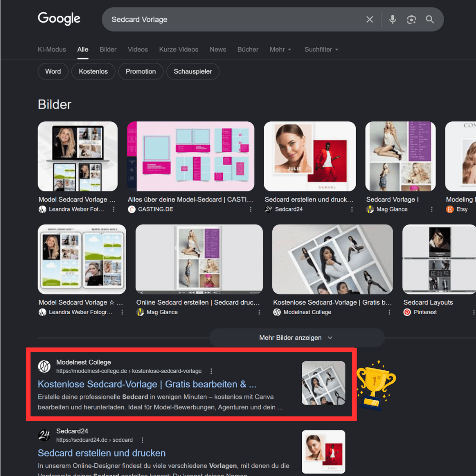
Task: Open options menu beside modelnest-college.de URL
Action: click(x=211, y=371)
